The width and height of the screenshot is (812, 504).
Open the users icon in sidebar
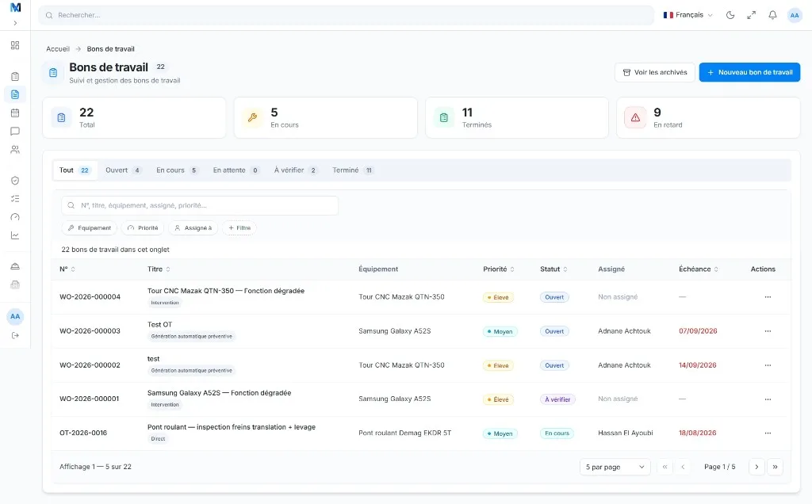point(15,150)
